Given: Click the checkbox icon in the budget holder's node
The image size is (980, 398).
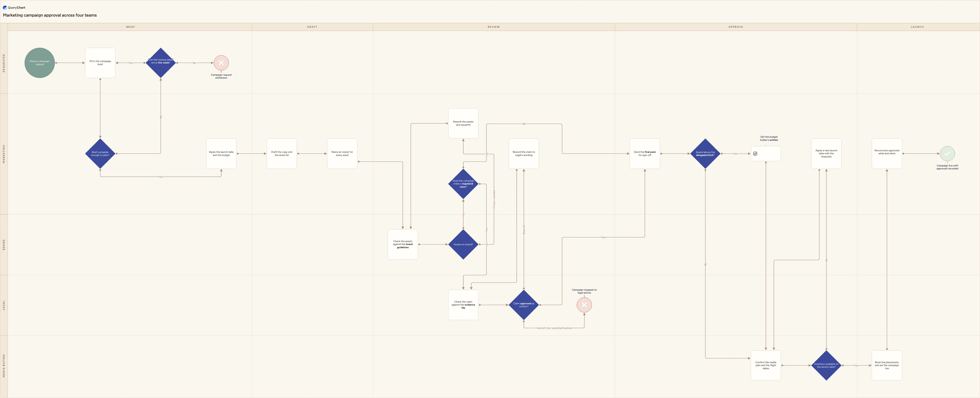Looking at the screenshot, I should (x=755, y=154).
